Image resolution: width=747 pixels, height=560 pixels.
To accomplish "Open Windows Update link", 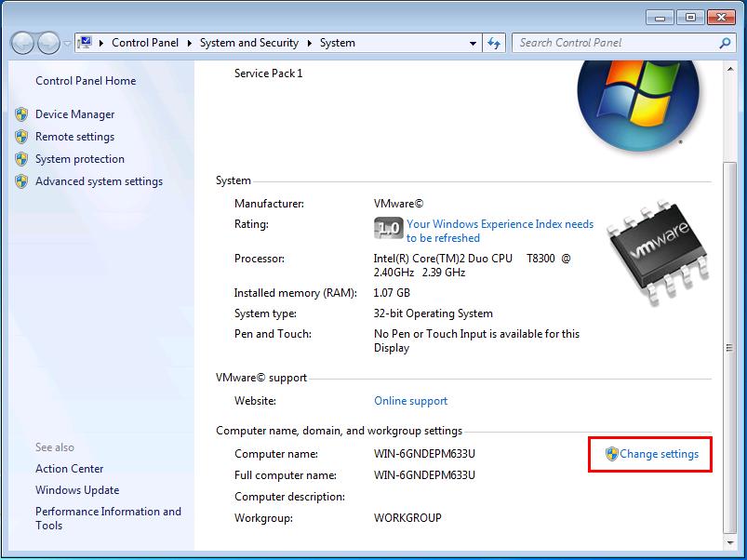I will click(77, 490).
